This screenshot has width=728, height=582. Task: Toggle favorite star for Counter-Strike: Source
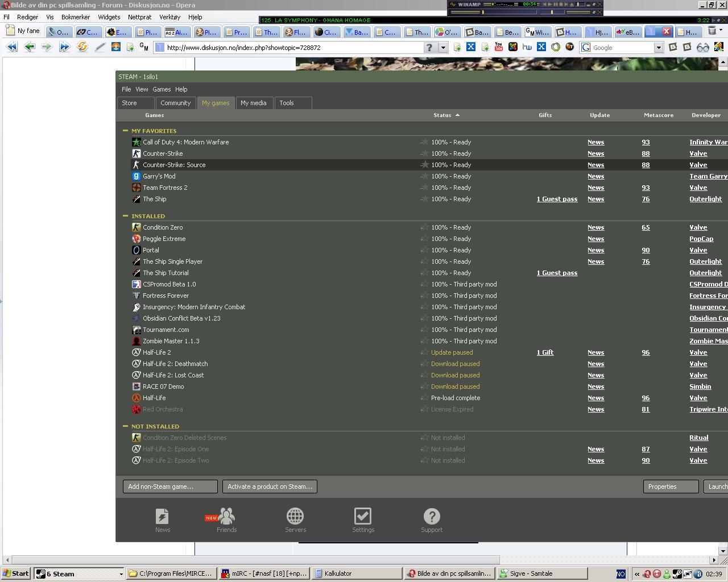pos(424,165)
